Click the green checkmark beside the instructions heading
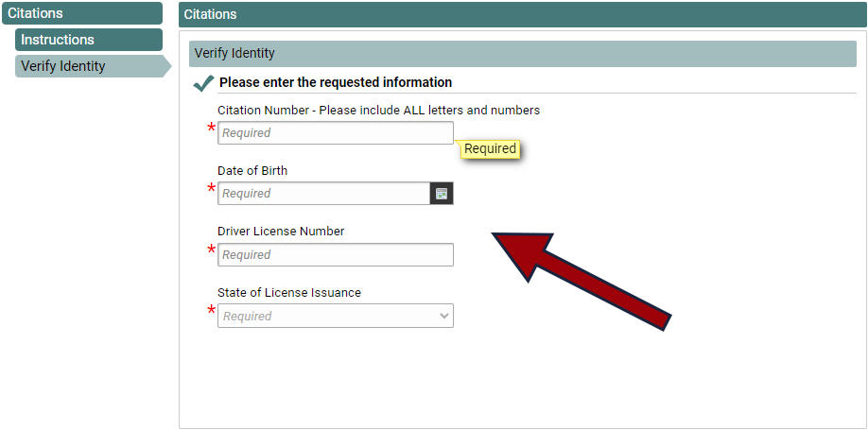Screen dimensions: 868x430 tap(203, 83)
